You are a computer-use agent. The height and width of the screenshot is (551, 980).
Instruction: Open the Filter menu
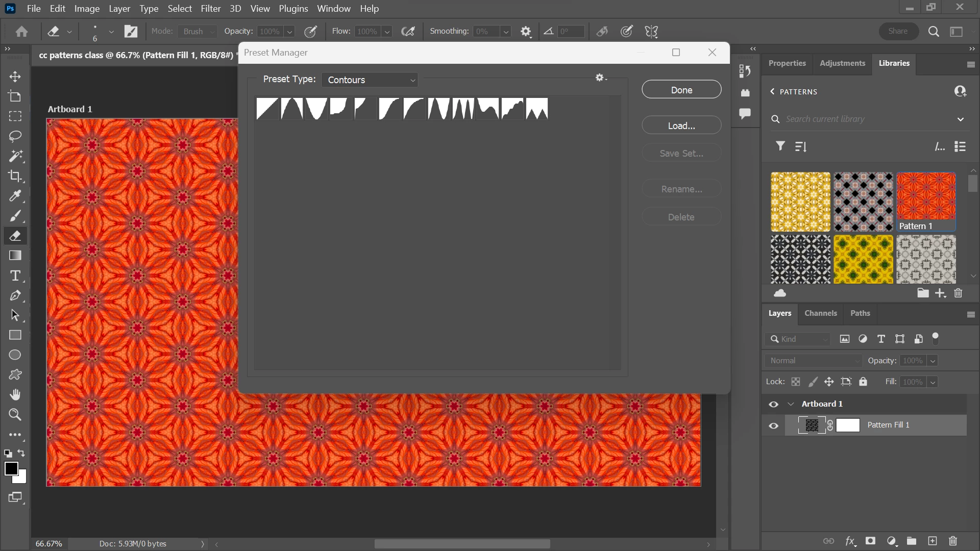tap(210, 9)
